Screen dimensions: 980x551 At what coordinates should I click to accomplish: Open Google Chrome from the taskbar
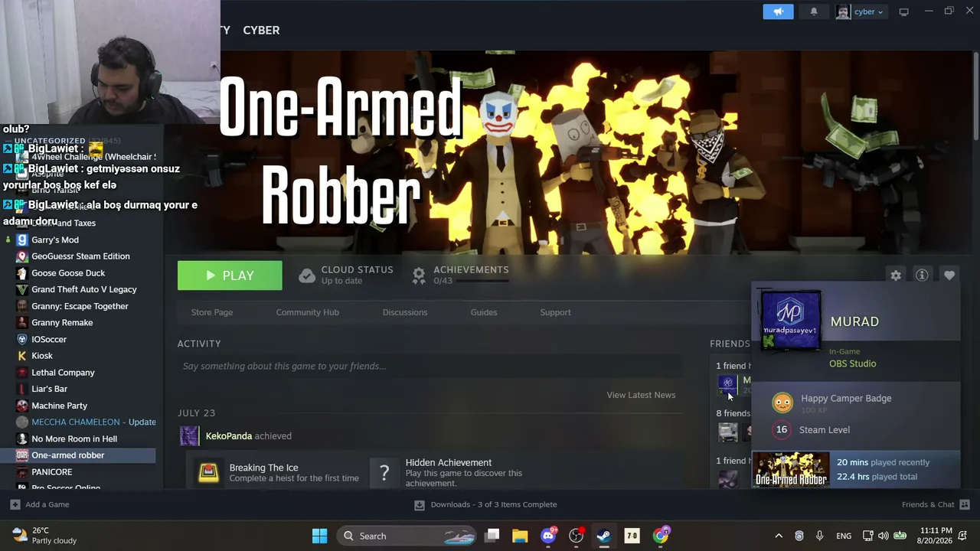click(661, 536)
